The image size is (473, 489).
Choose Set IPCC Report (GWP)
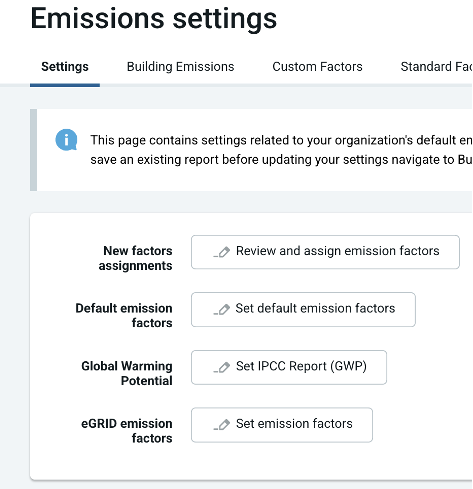pos(289,367)
